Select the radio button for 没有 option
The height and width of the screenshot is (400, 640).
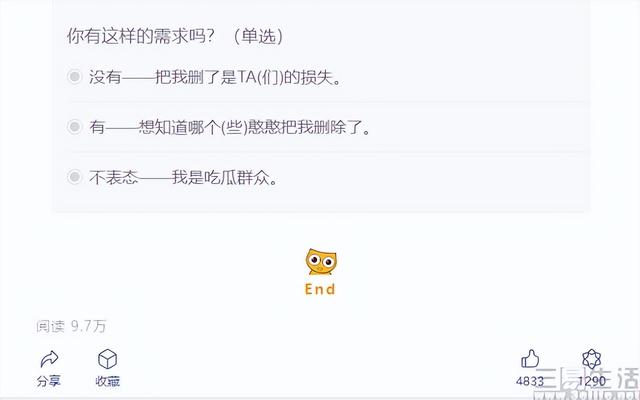tap(75, 76)
